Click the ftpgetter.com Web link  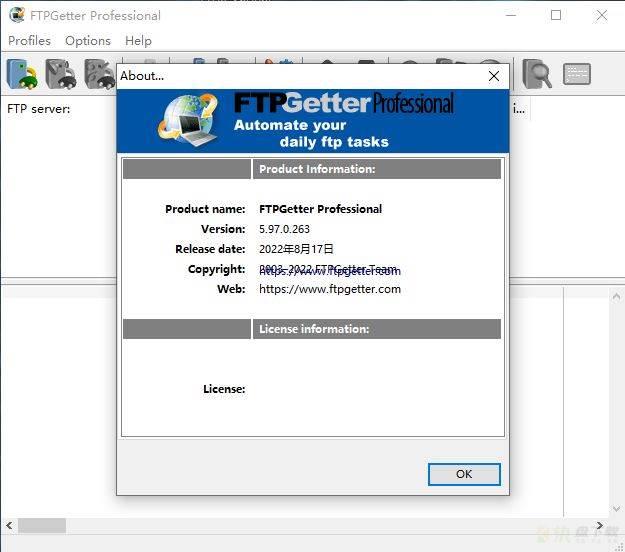330,289
